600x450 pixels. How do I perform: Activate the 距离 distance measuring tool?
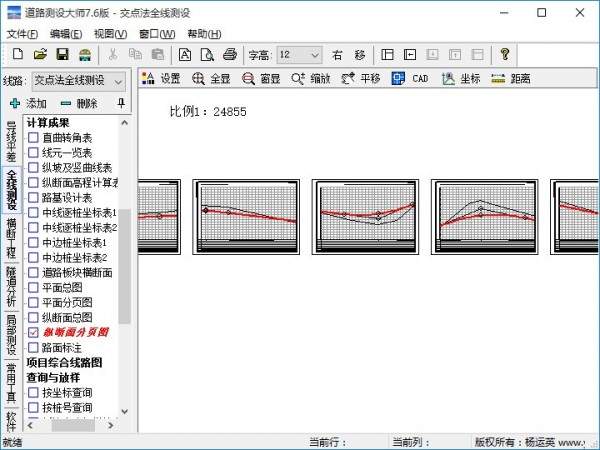(509, 79)
